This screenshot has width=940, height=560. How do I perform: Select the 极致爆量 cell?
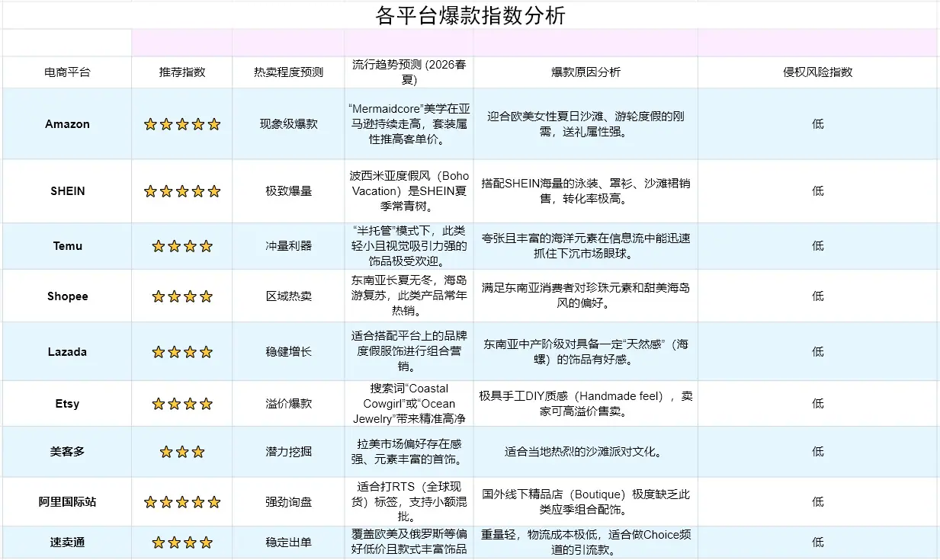(x=288, y=191)
